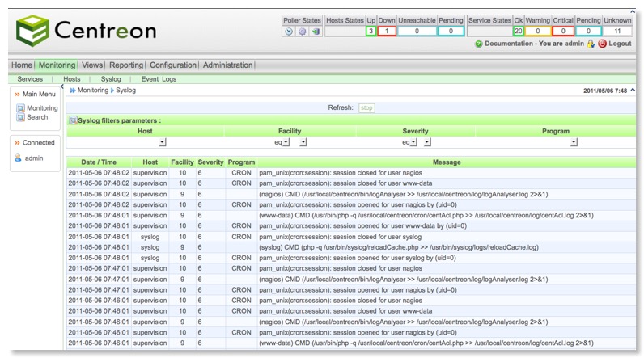Viewport: 644px width, 358px height.
Task: Click the red Down hosts count box
Action: pos(386,31)
